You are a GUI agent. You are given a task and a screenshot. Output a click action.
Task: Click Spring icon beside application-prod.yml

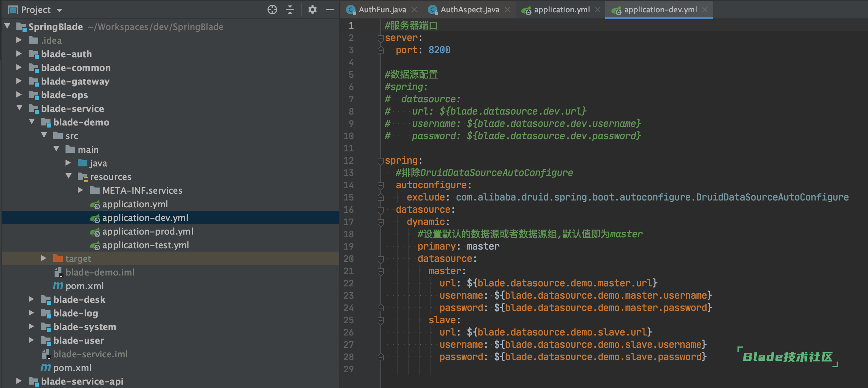(95, 232)
